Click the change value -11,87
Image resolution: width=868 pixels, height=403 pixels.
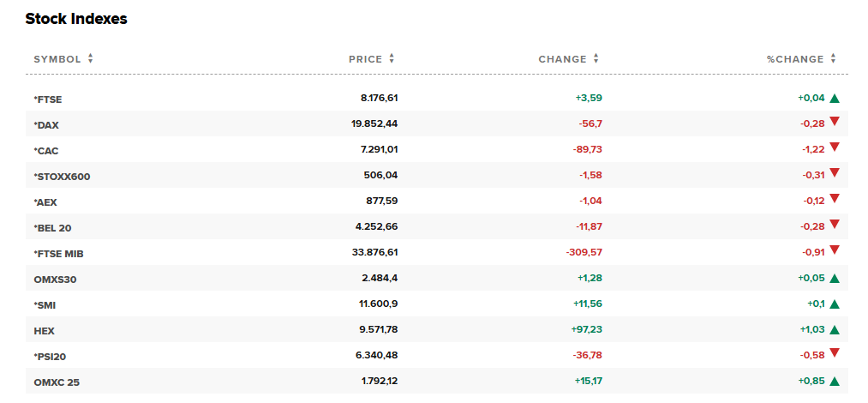(x=589, y=227)
